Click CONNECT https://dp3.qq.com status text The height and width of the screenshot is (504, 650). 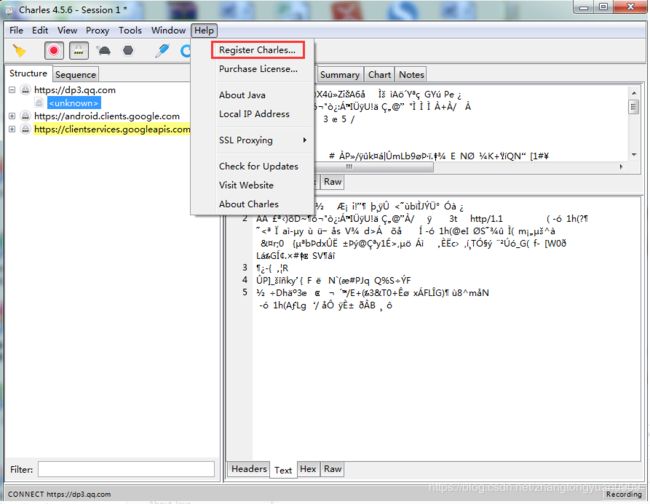pos(59,494)
